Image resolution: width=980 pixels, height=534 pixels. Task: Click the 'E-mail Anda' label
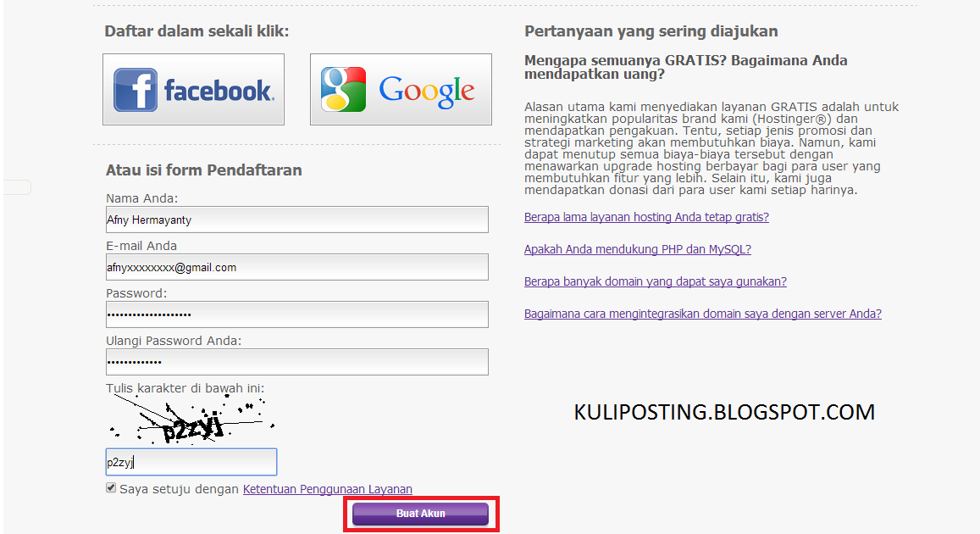point(141,246)
